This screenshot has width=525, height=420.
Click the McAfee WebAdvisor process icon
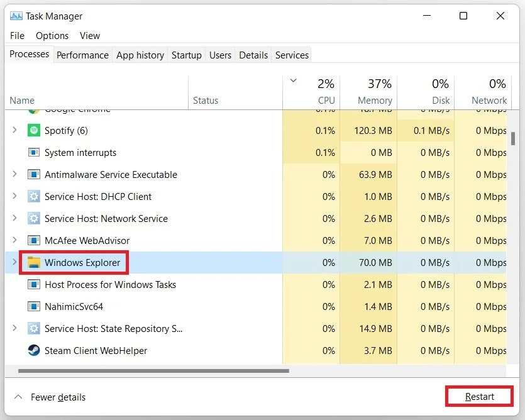34,240
